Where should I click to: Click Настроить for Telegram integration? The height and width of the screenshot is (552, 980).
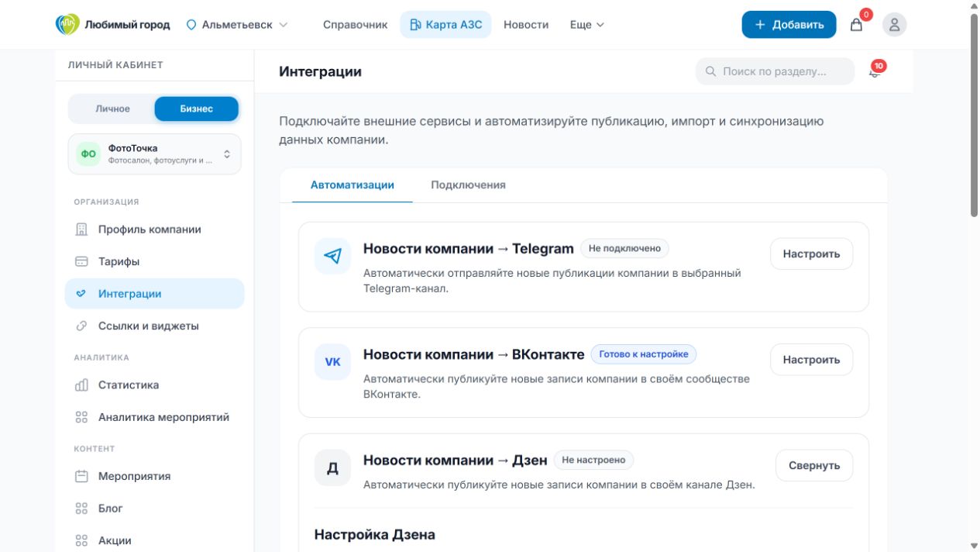click(811, 254)
